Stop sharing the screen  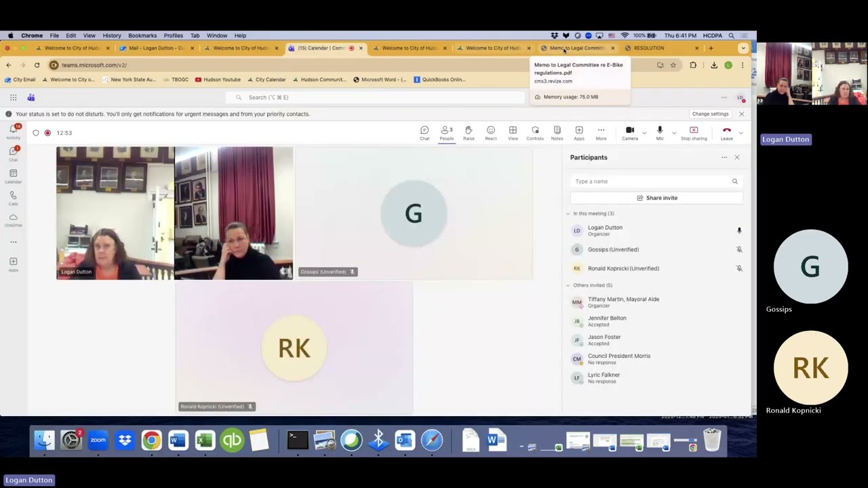694,133
